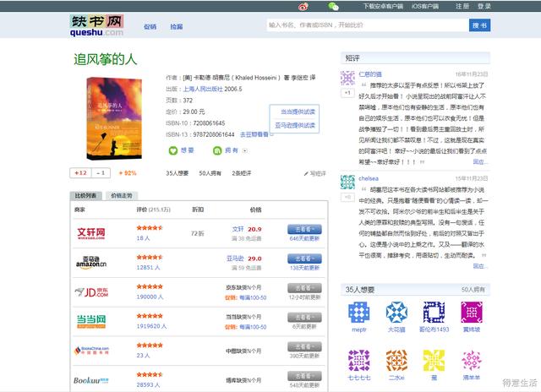Open JD promotion 100-50 link
The width and height of the screenshot is (541, 392).
coord(253,297)
